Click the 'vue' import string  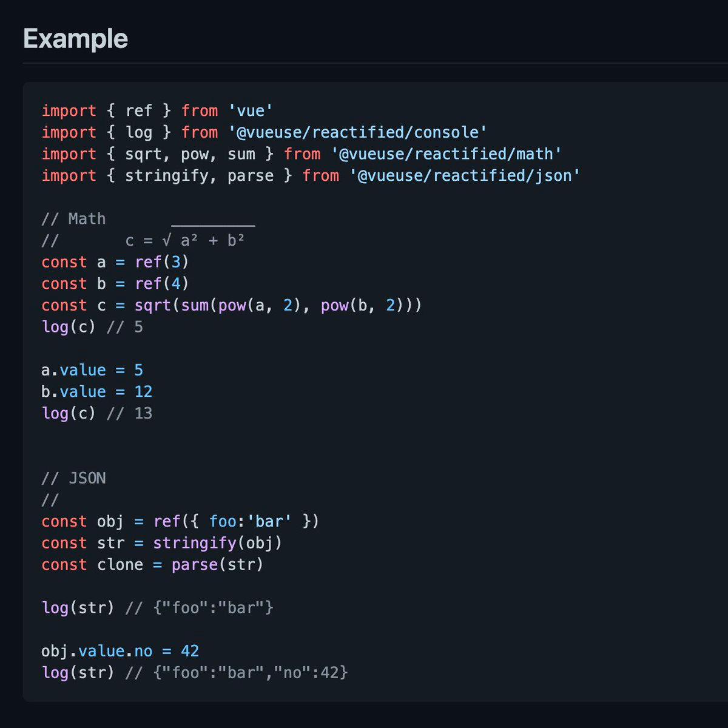251,110
